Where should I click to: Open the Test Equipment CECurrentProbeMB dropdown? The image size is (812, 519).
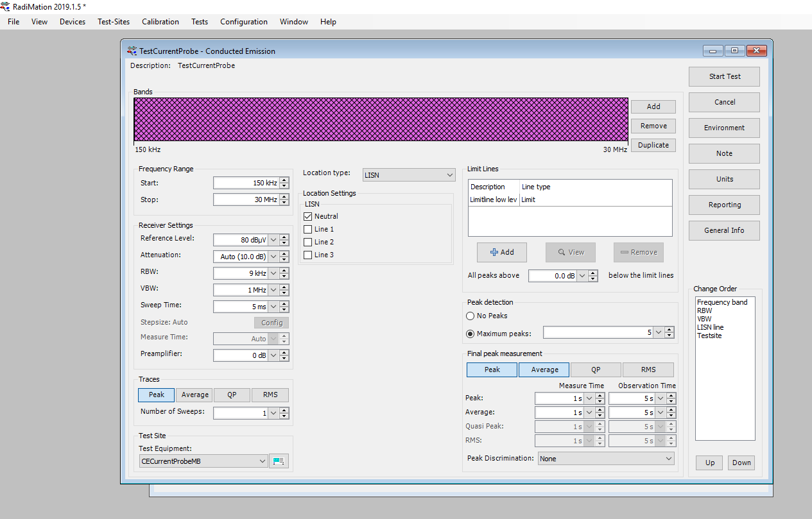click(203, 461)
